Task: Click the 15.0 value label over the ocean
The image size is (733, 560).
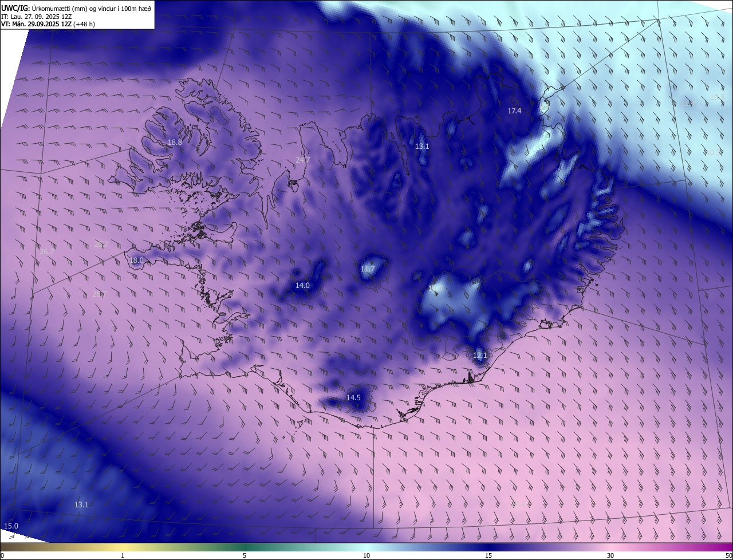Action: [x=11, y=526]
